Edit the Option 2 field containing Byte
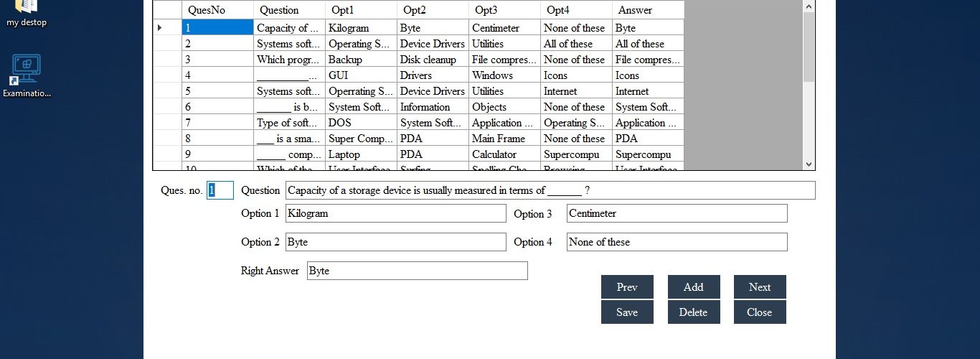The width and height of the screenshot is (980, 359). 396,242
